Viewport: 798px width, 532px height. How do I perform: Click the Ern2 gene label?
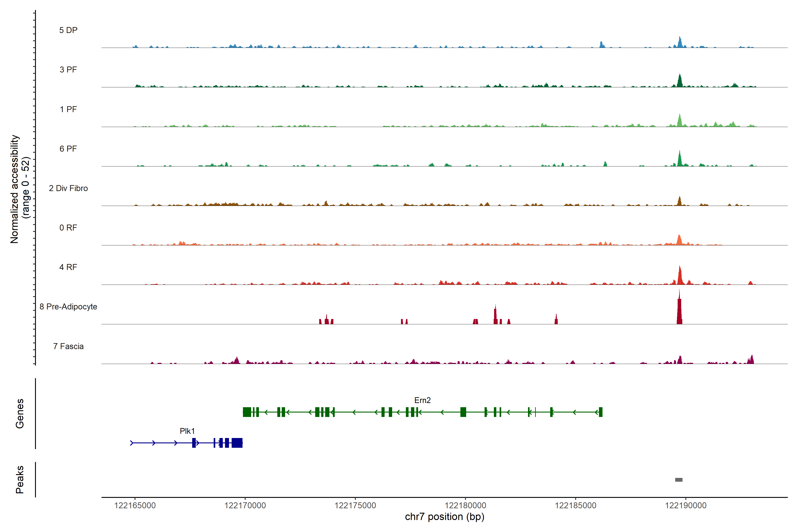(422, 400)
